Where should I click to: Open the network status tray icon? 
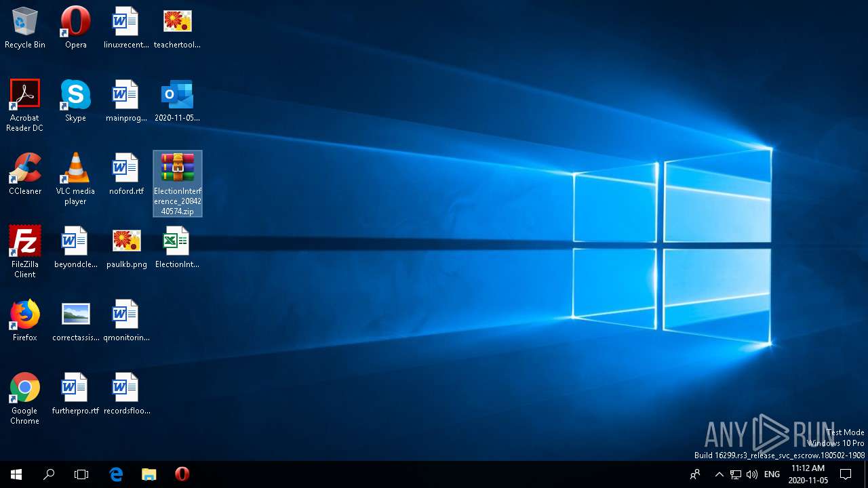735,474
